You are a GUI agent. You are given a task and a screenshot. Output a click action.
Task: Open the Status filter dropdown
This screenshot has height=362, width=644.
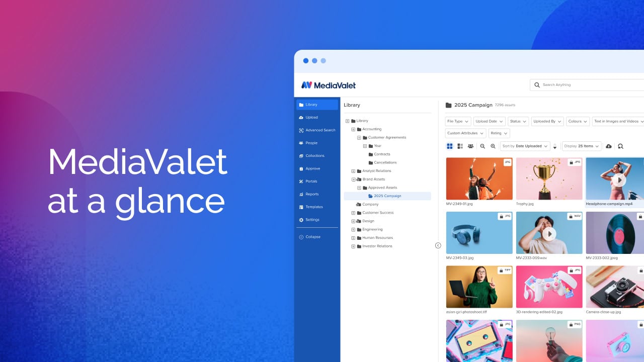(x=518, y=121)
